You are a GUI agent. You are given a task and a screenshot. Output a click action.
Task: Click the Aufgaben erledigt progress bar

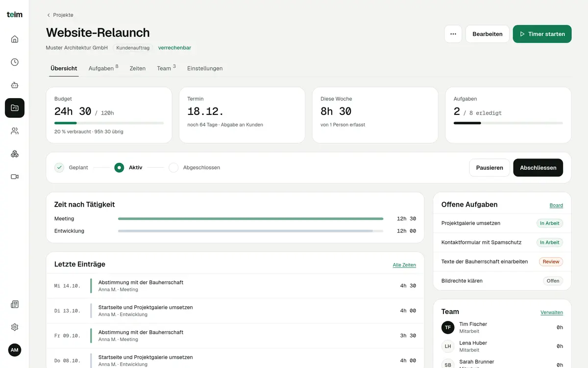click(508, 123)
